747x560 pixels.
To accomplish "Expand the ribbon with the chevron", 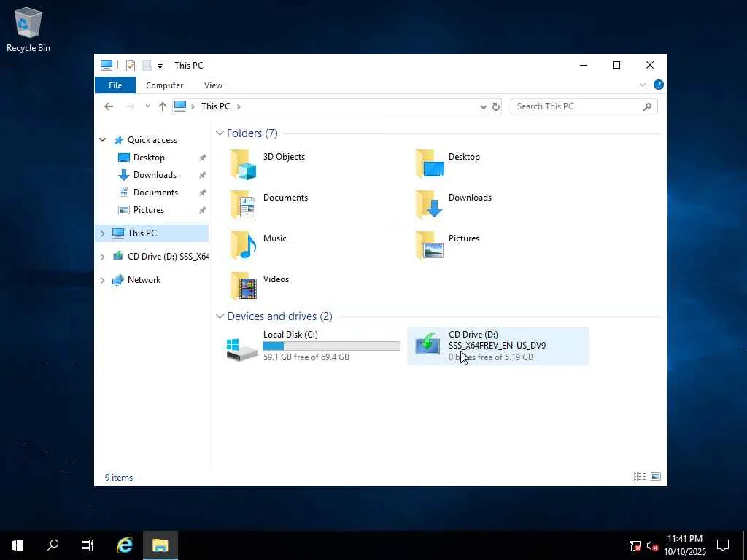I will point(642,85).
